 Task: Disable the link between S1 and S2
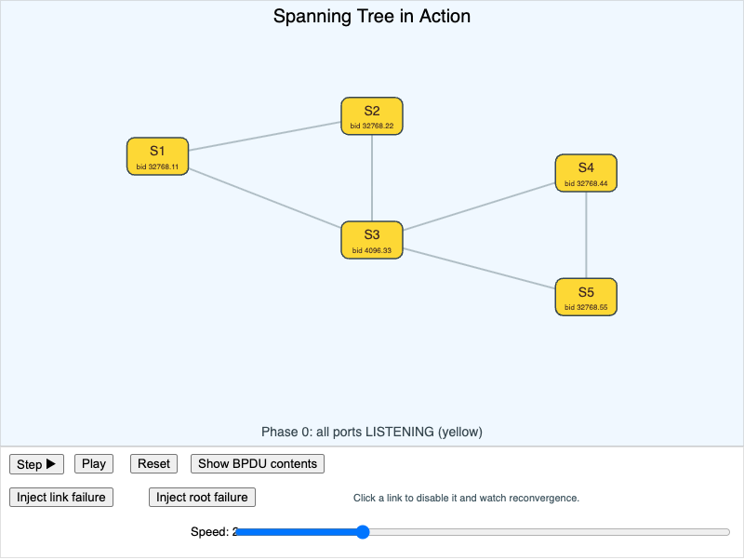pos(265,136)
